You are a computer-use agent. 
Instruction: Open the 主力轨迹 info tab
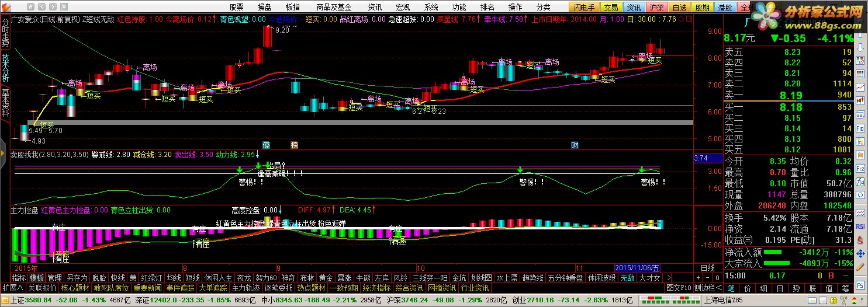(x=246, y=288)
